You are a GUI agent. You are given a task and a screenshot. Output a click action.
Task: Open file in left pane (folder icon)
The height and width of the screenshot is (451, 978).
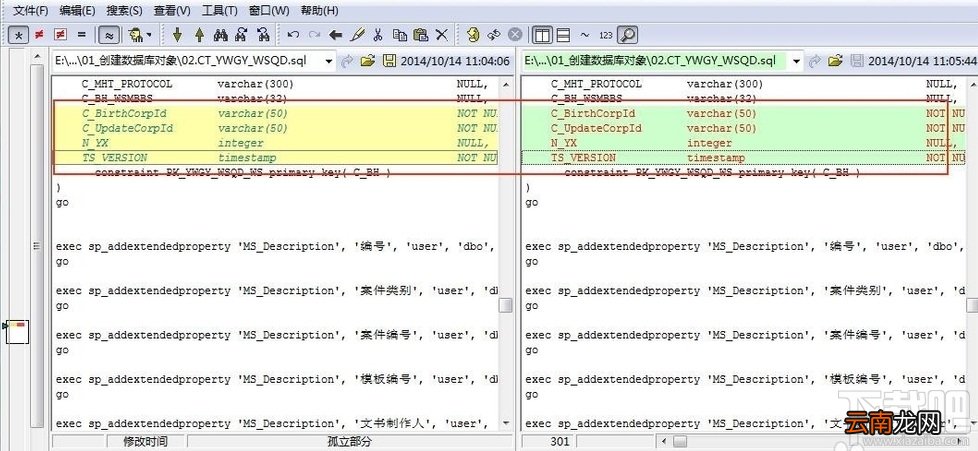(368, 61)
